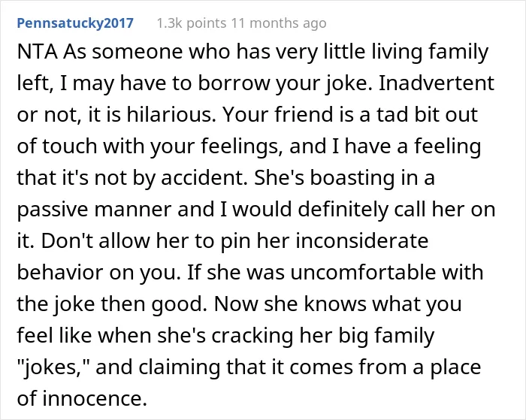The image size is (526, 420).
Task: Click the final word "innocence"
Action: coord(95,399)
